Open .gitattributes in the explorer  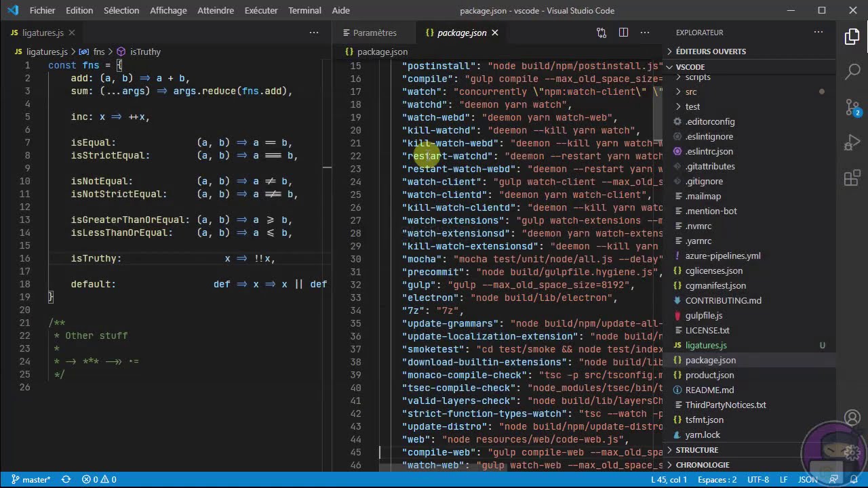coord(749,166)
